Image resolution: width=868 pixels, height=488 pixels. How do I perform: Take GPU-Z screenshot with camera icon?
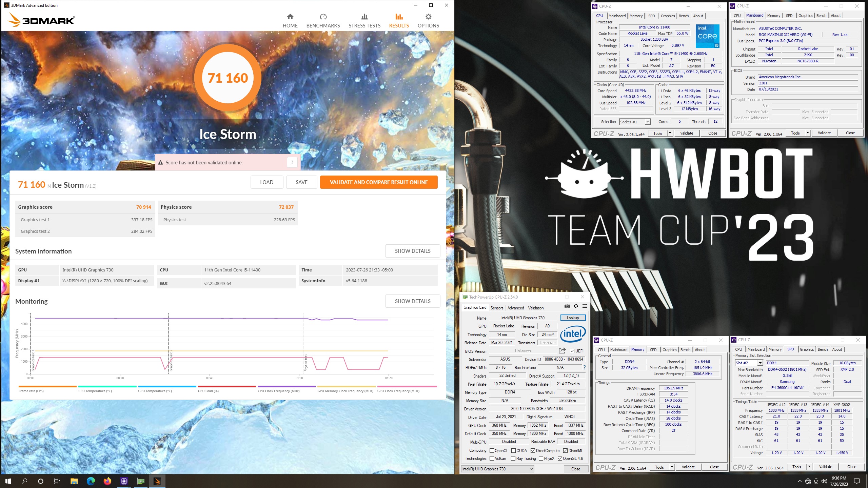click(x=567, y=306)
